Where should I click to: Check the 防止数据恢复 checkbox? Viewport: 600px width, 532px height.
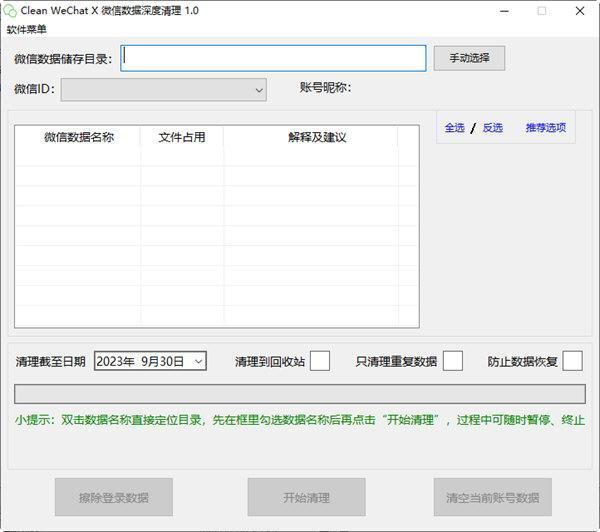572,361
